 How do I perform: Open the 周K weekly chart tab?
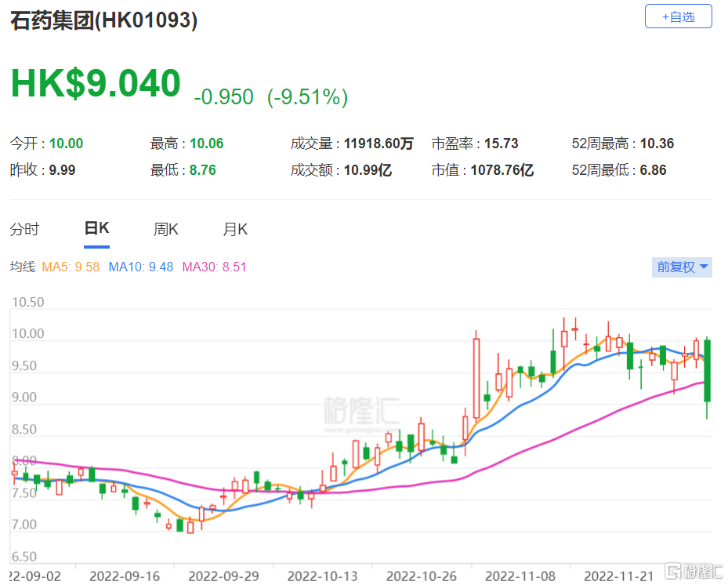coord(166,229)
